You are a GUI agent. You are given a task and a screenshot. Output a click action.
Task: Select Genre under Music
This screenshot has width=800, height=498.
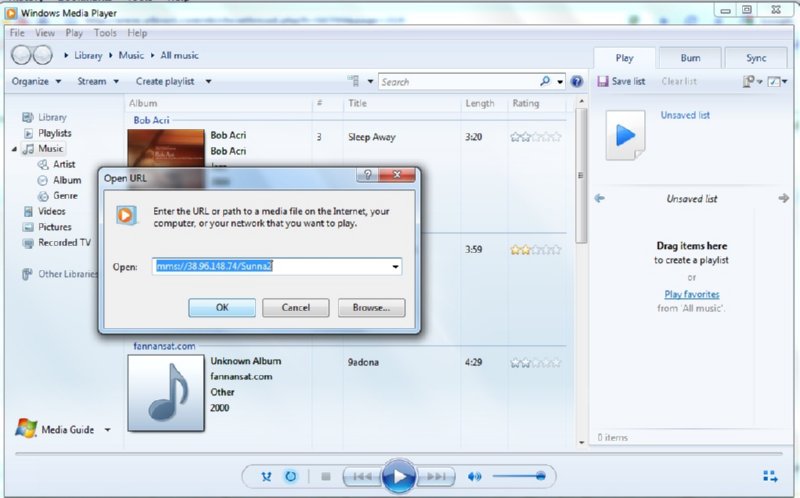click(x=65, y=195)
